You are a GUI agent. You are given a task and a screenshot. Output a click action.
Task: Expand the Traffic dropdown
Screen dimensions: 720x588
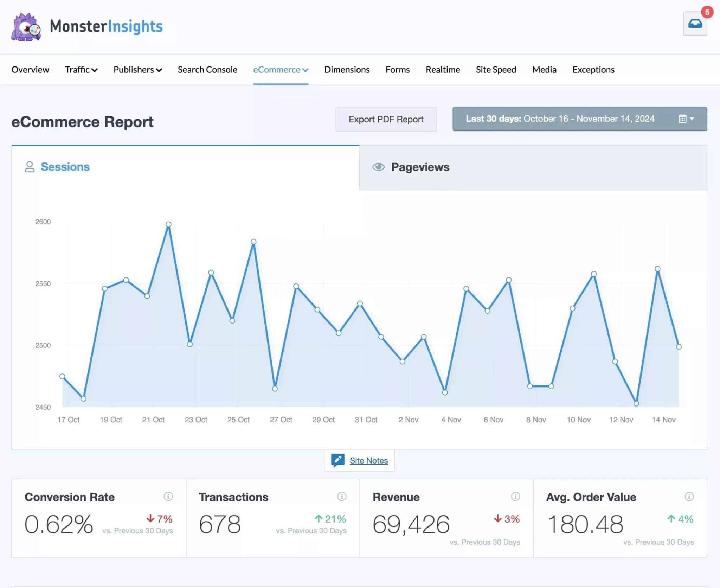tap(81, 69)
